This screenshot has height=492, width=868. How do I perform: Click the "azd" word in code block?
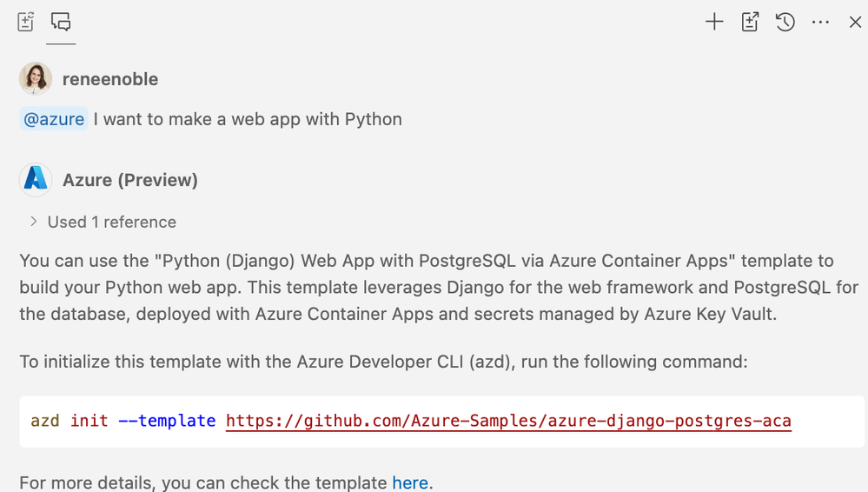point(45,421)
